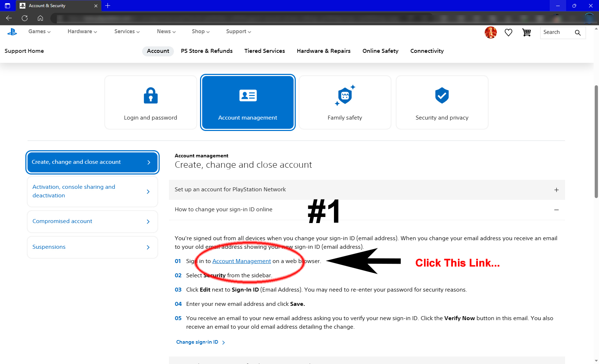The height and width of the screenshot is (364, 599).
Task: Open the Connectivity tab
Action: (x=427, y=51)
